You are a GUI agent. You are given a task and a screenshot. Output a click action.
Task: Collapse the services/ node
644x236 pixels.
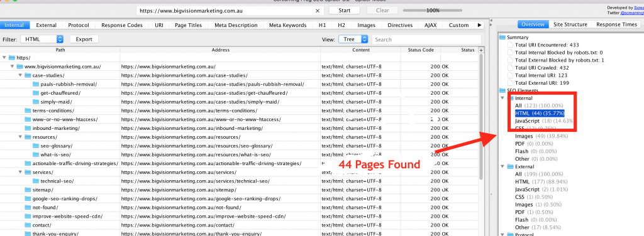click(21, 172)
